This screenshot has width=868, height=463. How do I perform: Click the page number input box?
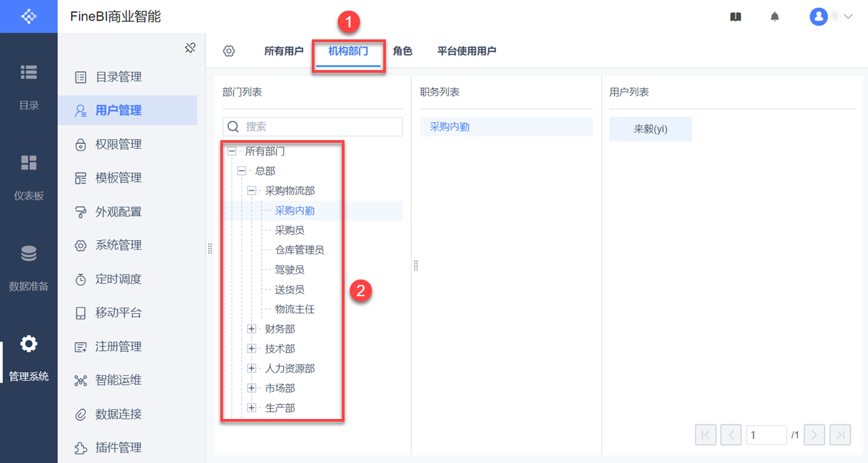(x=766, y=435)
